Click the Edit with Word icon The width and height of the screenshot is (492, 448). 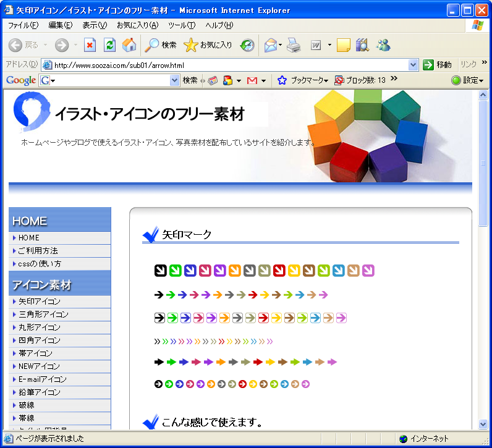point(316,45)
